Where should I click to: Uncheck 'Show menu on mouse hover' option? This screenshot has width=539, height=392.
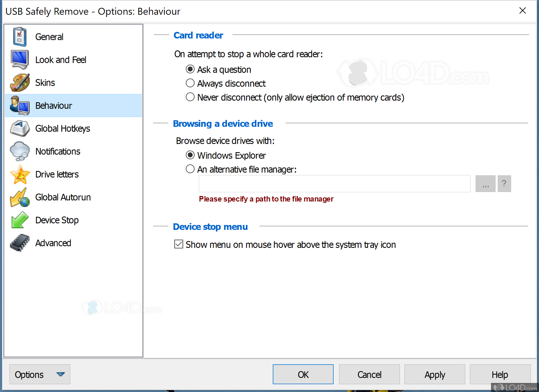[x=179, y=244]
